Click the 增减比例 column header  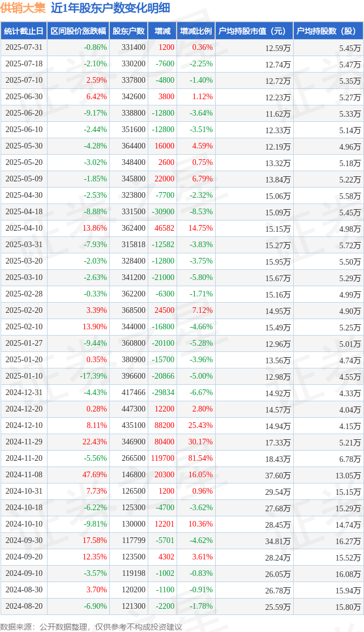196,31
